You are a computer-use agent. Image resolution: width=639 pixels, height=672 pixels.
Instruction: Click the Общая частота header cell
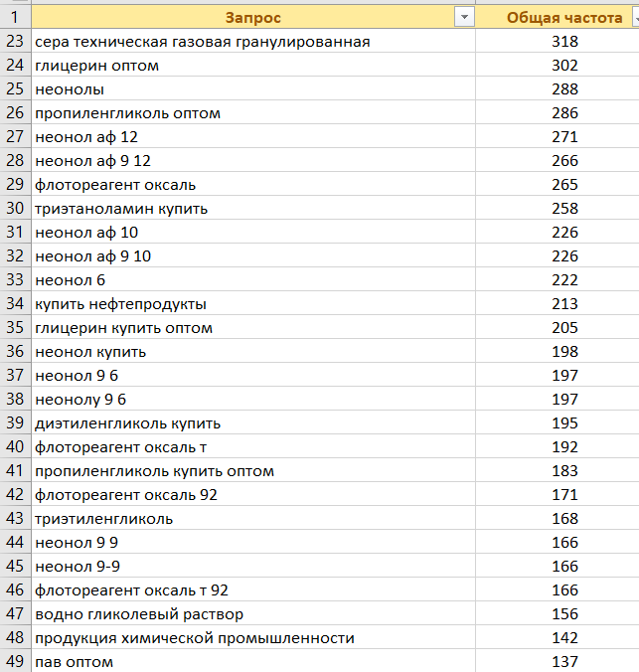[x=562, y=18]
